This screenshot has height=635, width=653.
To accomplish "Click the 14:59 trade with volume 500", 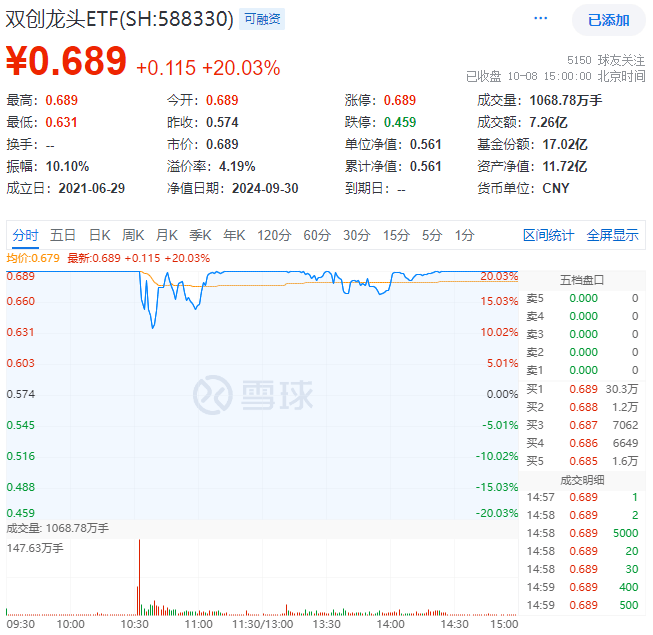I will click(582, 605).
